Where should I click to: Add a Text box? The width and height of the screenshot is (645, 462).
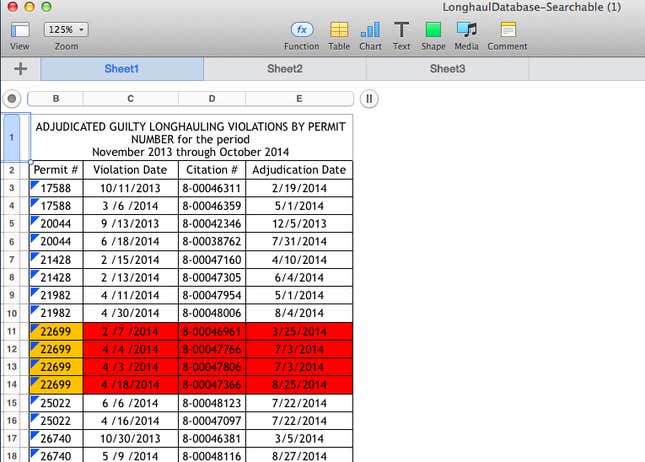pos(401,30)
